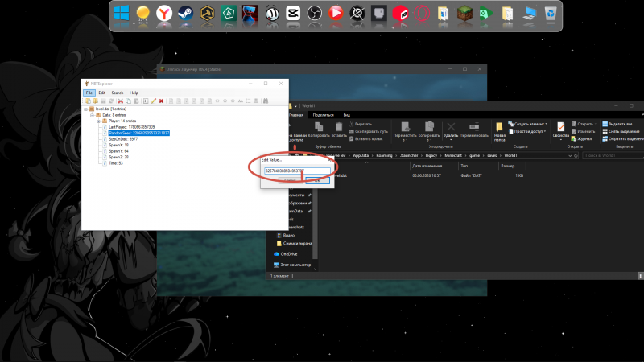Click OK in the Edit Value dialog

(317, 180)
